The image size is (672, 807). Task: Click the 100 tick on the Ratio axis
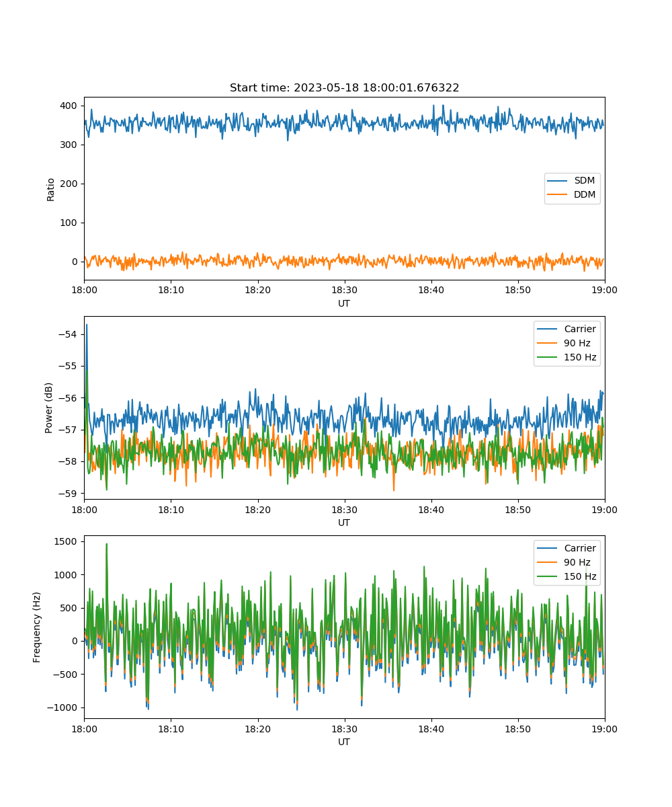[x=70, y=223]
